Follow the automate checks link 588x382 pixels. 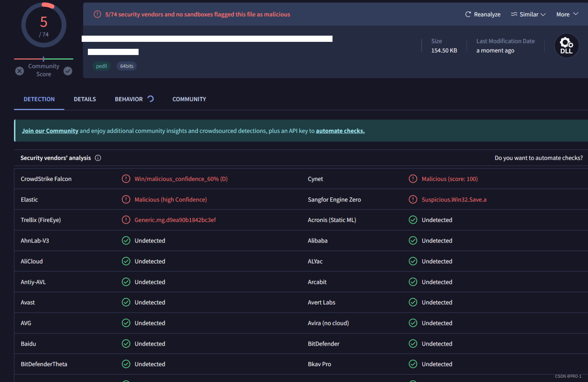pos(340,131)
